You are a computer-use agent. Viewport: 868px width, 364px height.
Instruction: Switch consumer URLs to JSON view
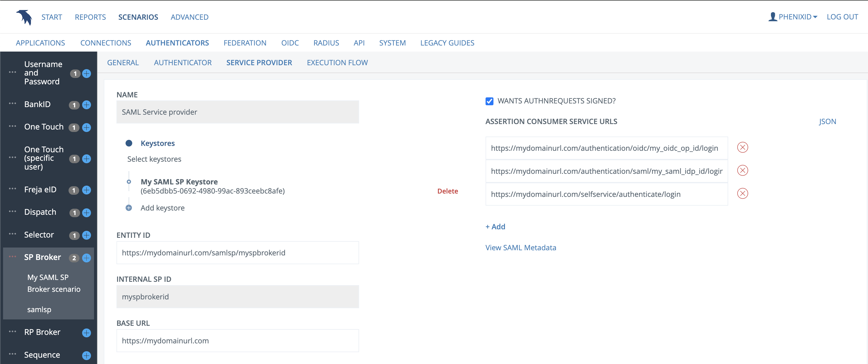827,121
